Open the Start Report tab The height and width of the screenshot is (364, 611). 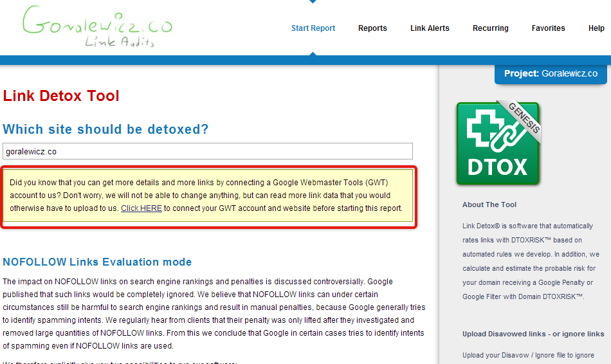coord(313,28)
